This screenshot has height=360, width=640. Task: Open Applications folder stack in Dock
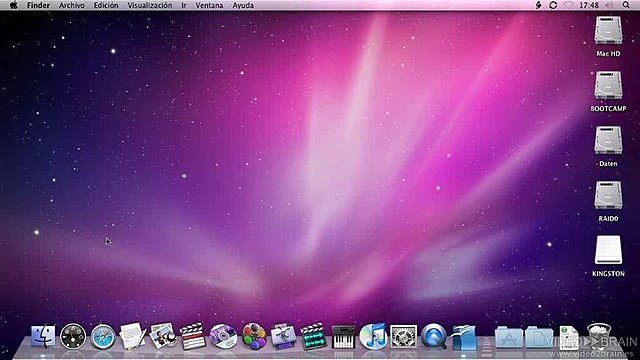point(509,337)
